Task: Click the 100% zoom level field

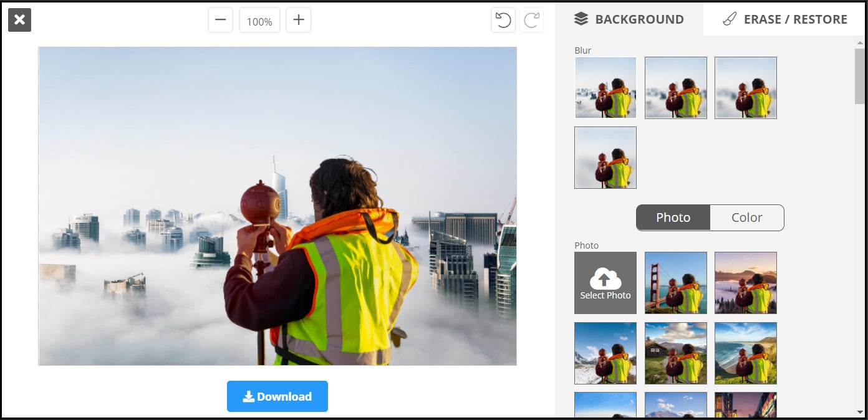Action: tap(259, 21)
